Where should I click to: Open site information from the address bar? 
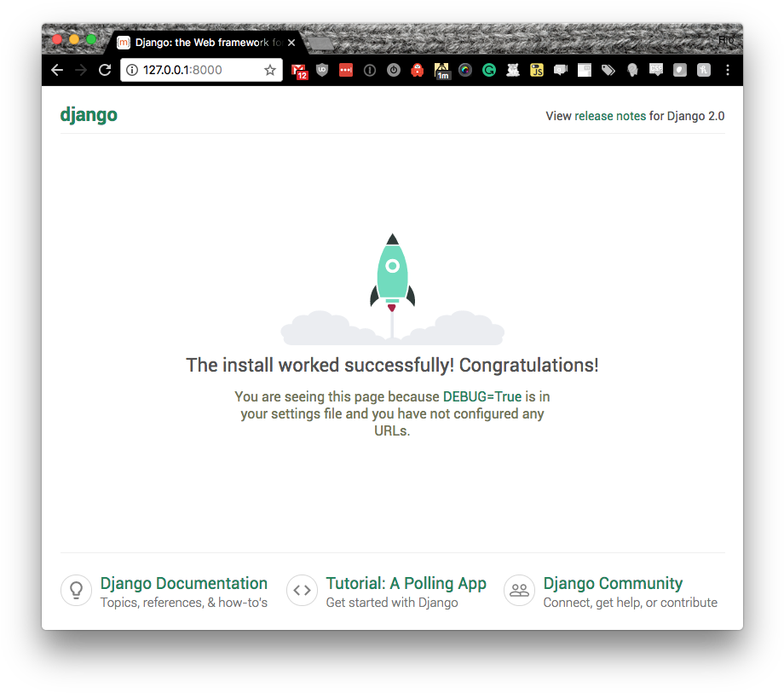pyautogui.click(x=139, y=70)
